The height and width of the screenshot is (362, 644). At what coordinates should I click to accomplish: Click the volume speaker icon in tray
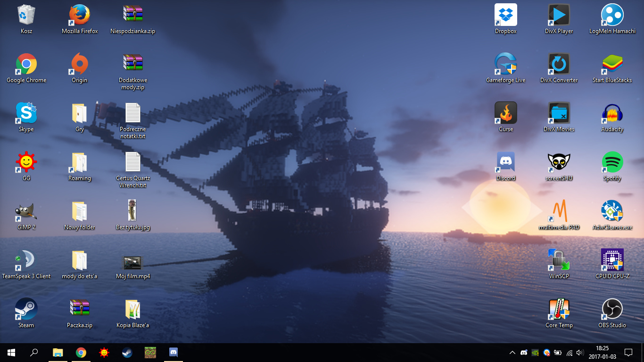pos(579,353)
